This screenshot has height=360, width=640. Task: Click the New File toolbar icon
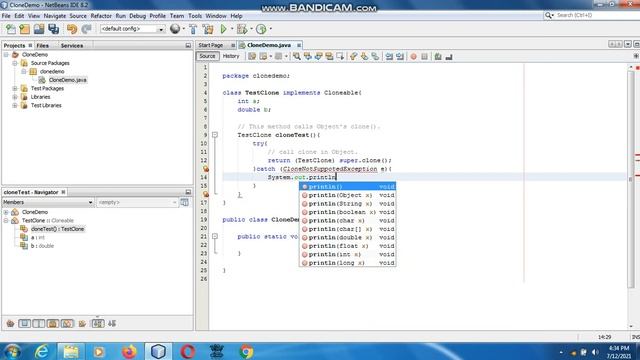[x=11, y=29]
